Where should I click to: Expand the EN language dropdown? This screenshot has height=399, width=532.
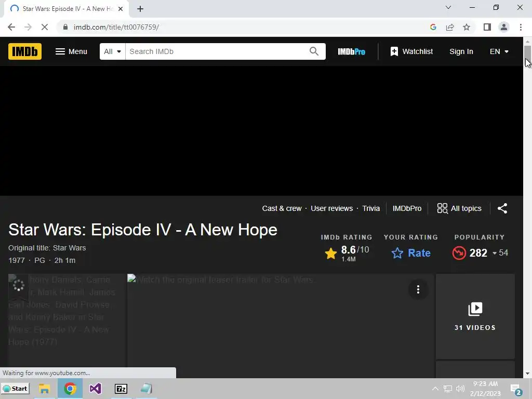tap(499, 51)
